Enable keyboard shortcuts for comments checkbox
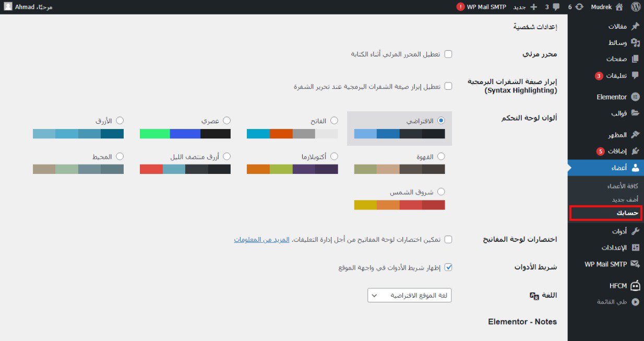The height and width of the screenshot is (341, 644). point(448,240)
